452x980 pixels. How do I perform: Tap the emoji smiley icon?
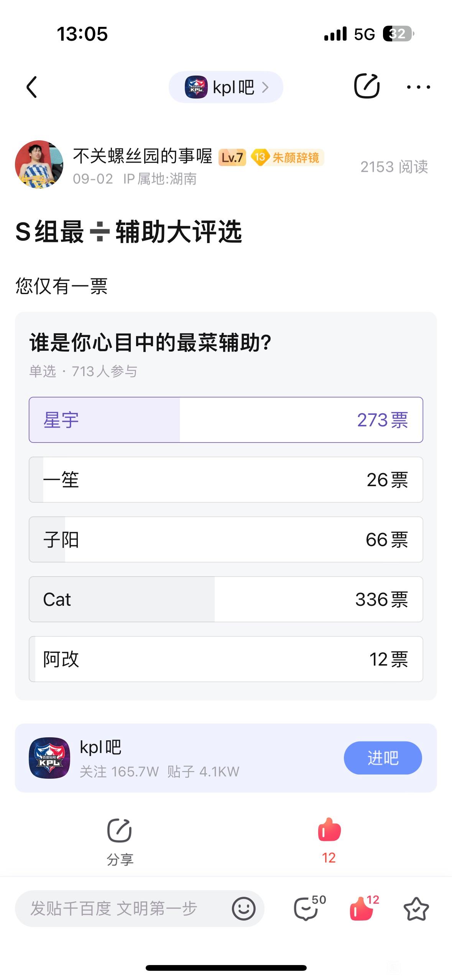click(243, 908)
